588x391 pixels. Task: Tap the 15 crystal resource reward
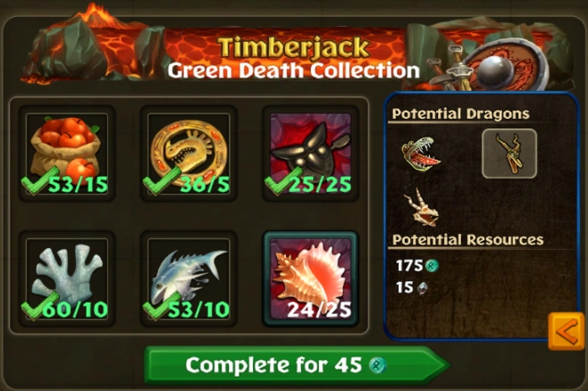pos(412,287)
